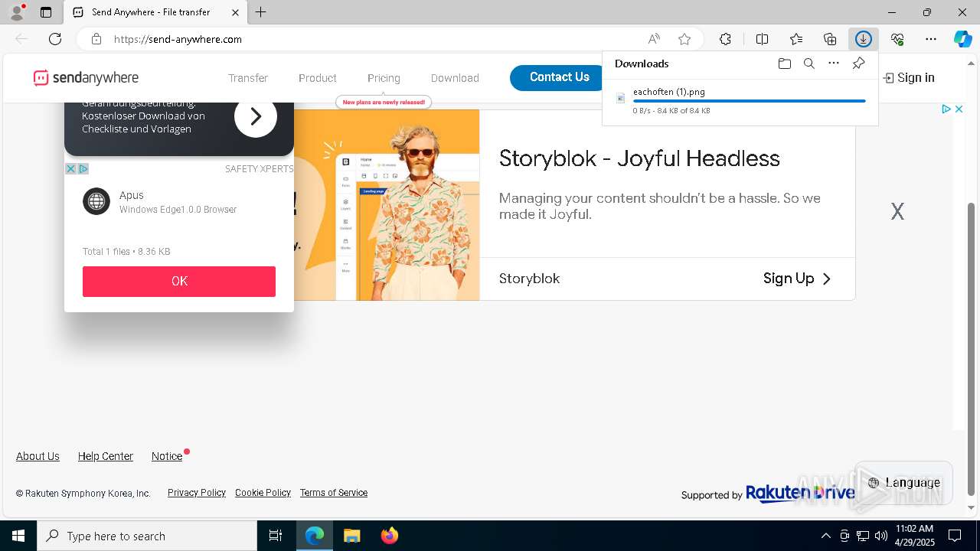Click the Storyblok ad image
The height and width of the screenshot is (551, 980).
(387, 205)
